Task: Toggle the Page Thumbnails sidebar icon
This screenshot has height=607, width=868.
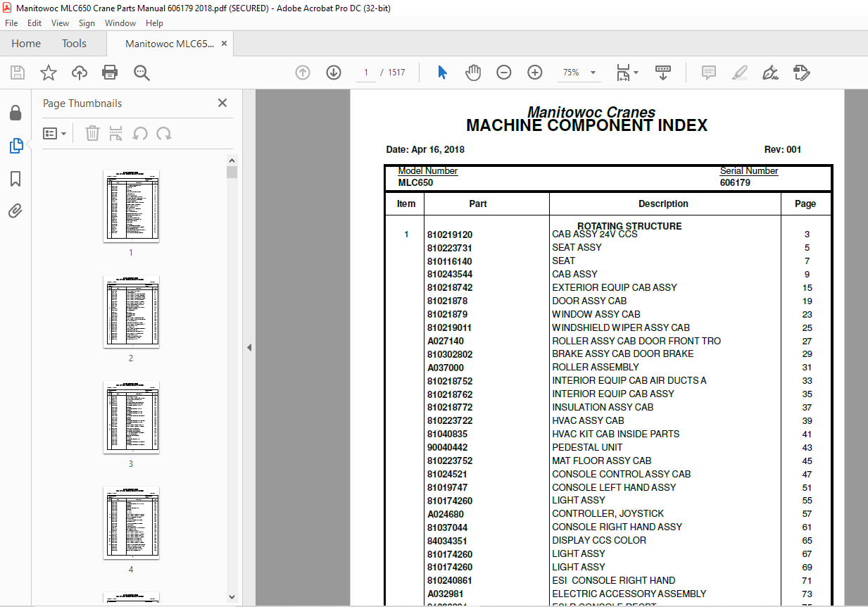Action: tap(15, 146)
